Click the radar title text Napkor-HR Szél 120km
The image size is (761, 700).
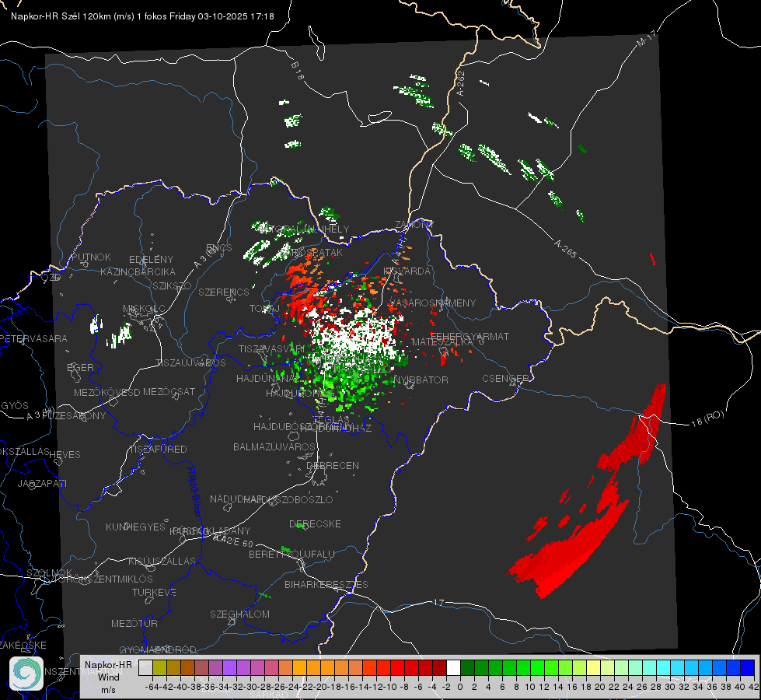[61, 16]
